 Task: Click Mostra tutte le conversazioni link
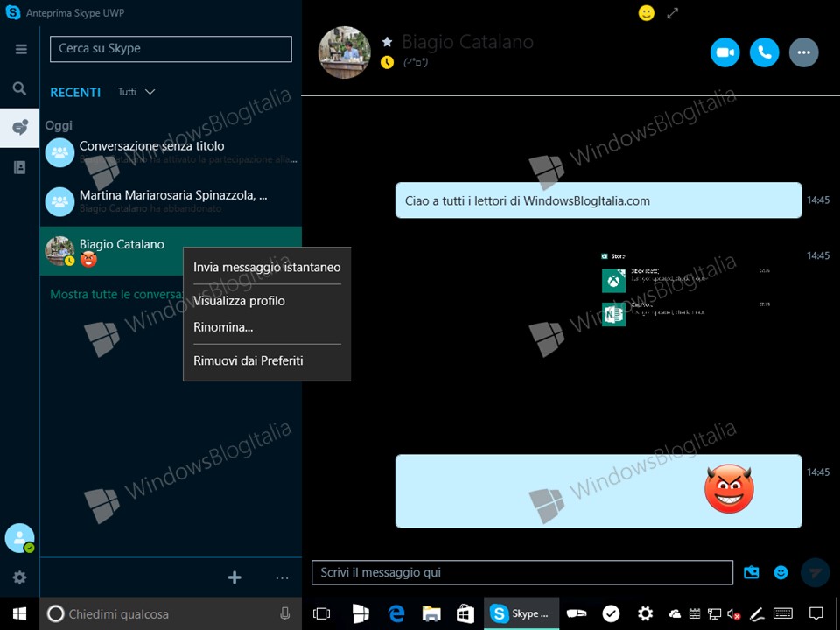(116, 295)
